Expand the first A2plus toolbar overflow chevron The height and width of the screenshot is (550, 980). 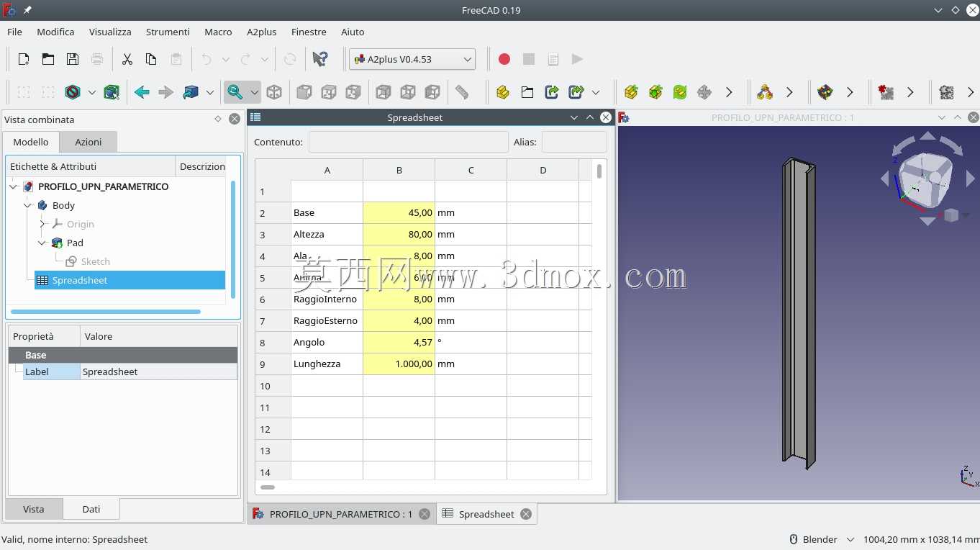click(729, 92)
